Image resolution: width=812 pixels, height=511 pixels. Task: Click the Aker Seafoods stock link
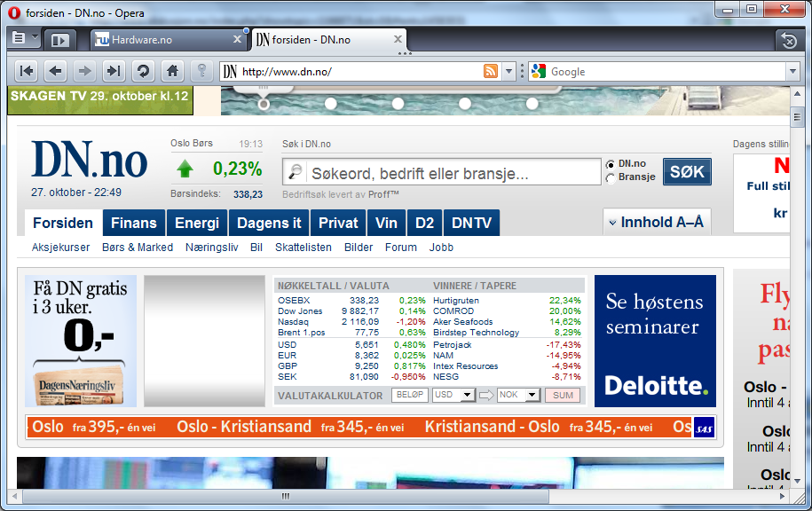coord(462,322)
